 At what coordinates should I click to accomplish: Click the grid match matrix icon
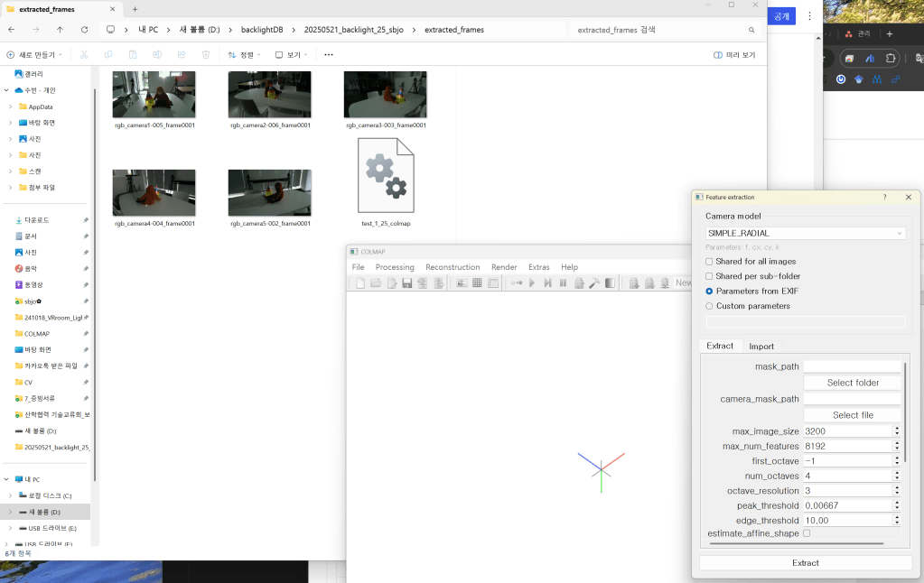477,283
